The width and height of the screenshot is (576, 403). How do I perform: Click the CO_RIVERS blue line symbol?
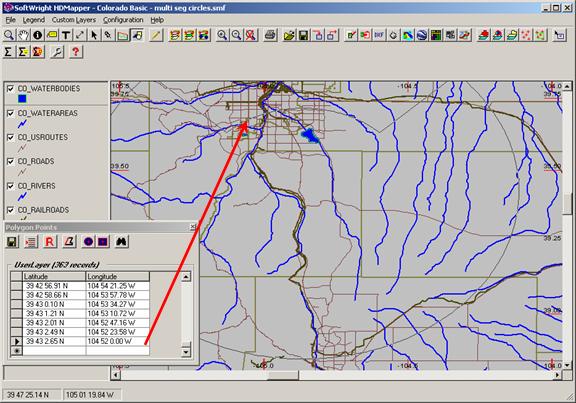click(x=22, y=197)
